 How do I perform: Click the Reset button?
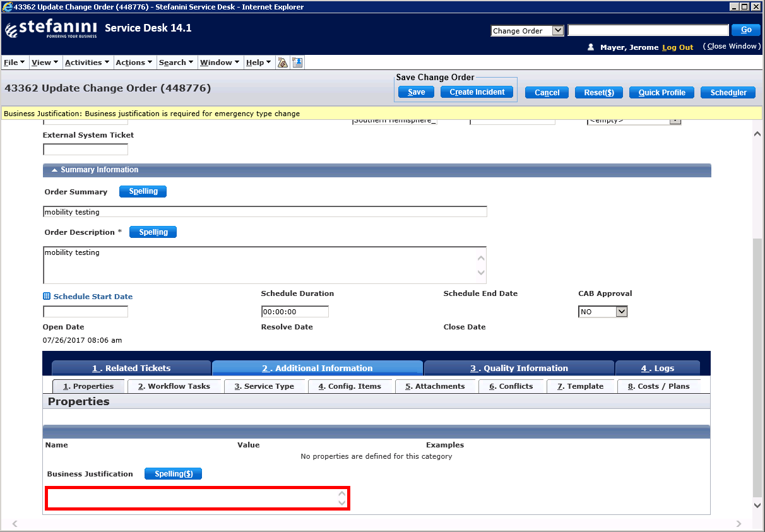click(599, 93)
